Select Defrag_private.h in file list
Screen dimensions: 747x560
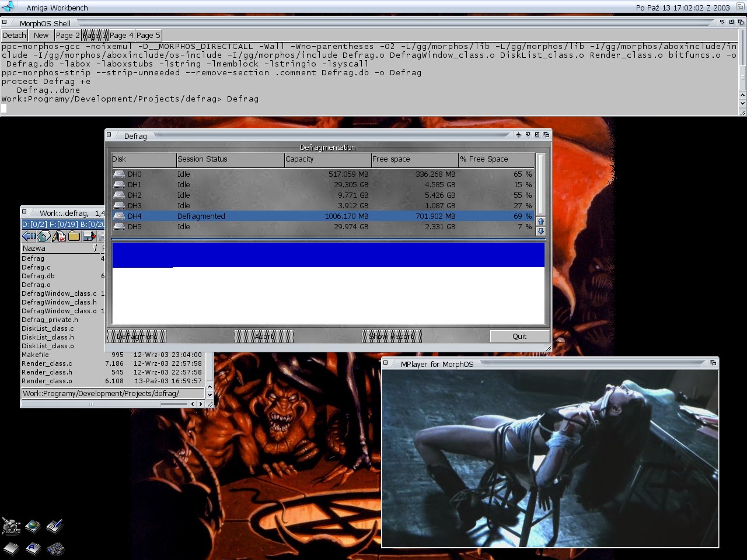click(50, 320)
